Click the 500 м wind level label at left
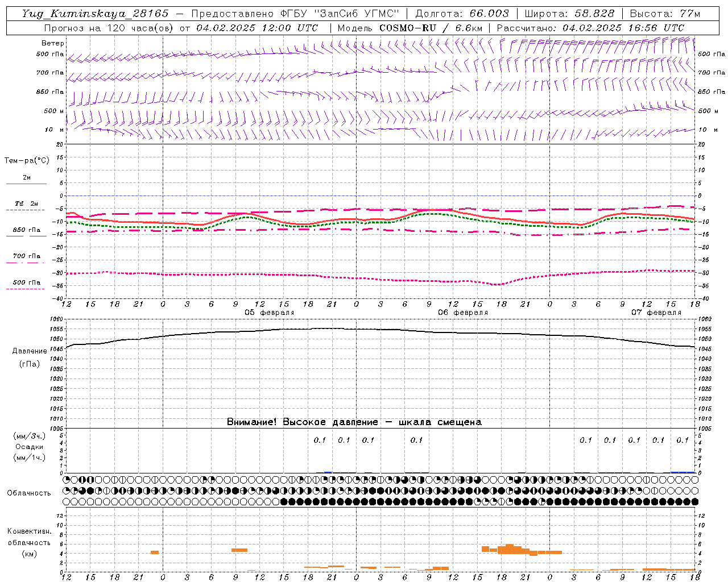The image size is (728, 582). [x=54, y=111]
